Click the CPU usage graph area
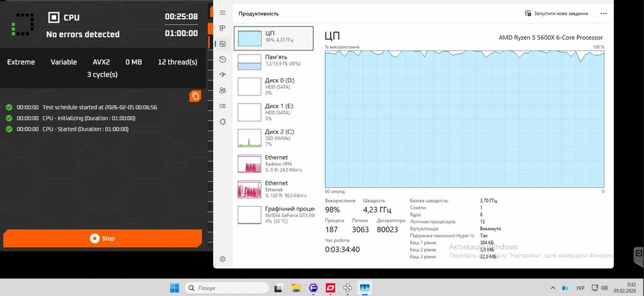This screenshot has width=644, height=296. pyautogui.click(x=464, y=119)
